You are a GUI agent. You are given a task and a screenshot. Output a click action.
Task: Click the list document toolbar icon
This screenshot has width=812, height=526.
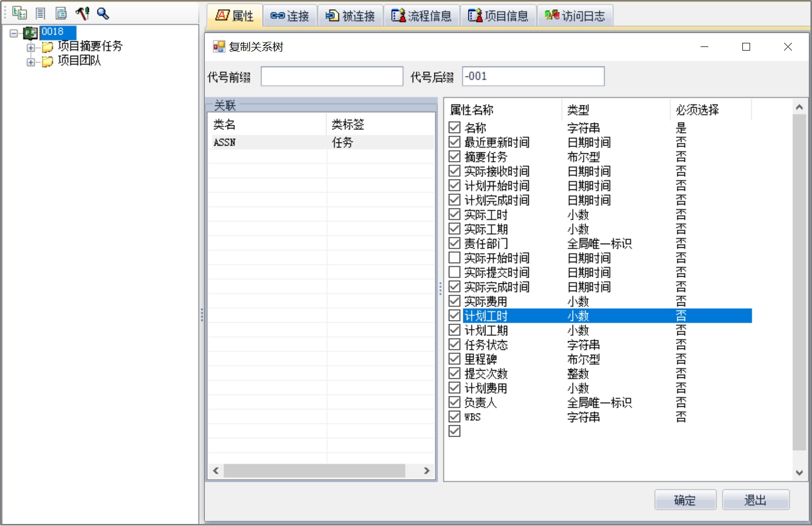[40, 13]
